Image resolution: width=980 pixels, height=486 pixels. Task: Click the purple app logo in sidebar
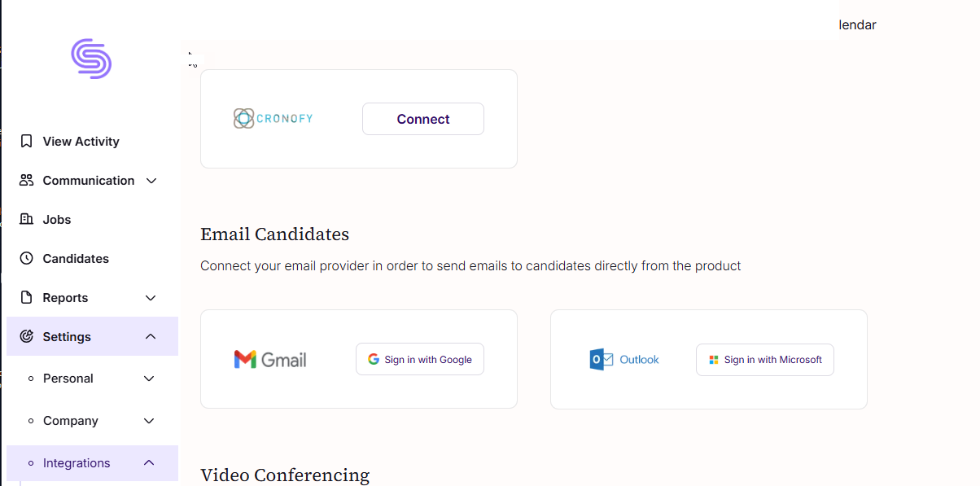coord(91,59)
